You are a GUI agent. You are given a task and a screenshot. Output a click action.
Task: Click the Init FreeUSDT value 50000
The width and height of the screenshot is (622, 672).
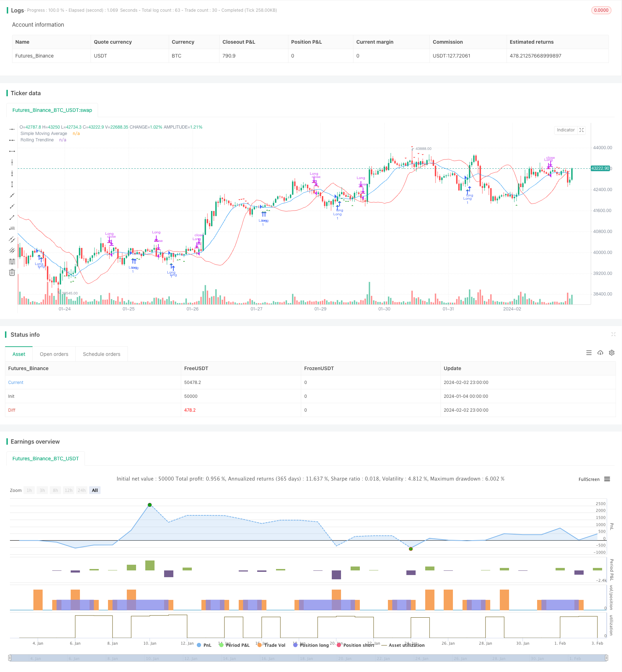coord(191,396)
